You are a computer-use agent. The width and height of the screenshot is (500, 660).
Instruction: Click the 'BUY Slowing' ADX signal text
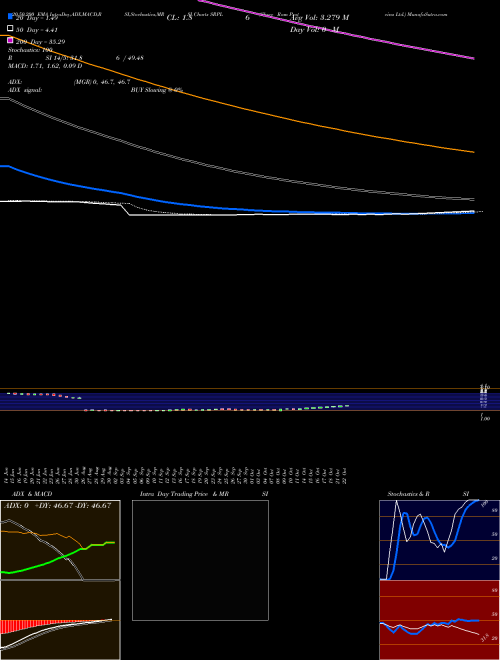pyautogui.click(x=157, y=90)
